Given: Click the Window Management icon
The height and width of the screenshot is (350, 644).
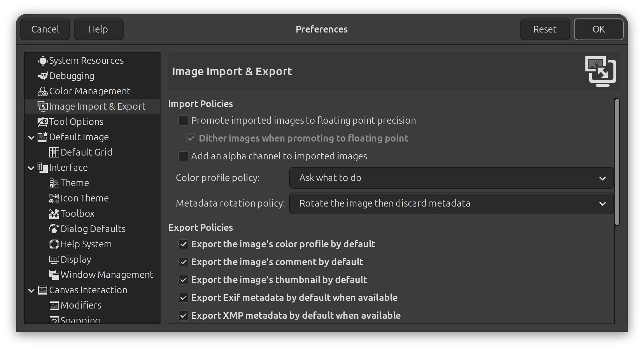Looking at the screenshot, I should click(x=54, y=275).
